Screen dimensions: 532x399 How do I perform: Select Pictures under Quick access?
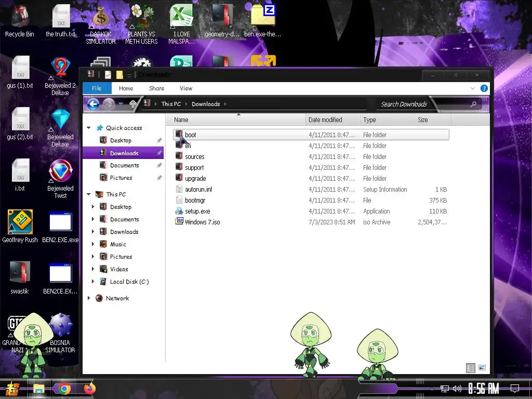(x=123, y=178)
